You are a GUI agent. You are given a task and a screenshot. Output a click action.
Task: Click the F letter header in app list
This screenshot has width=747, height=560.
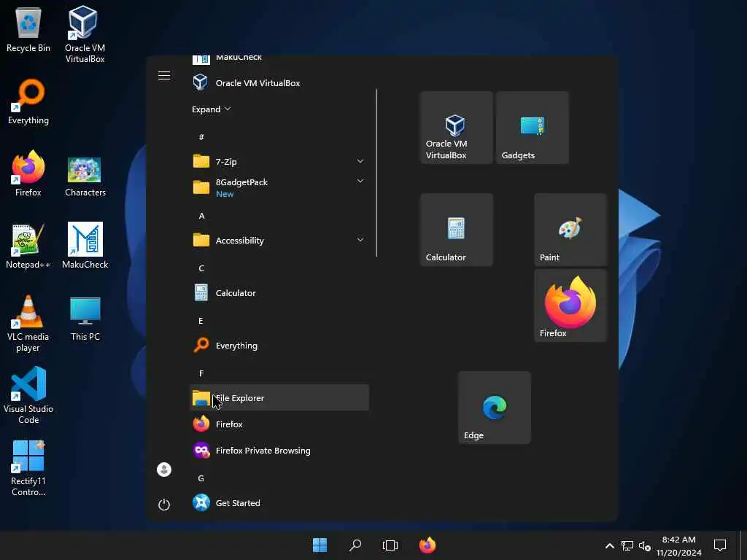pos(201,373)
